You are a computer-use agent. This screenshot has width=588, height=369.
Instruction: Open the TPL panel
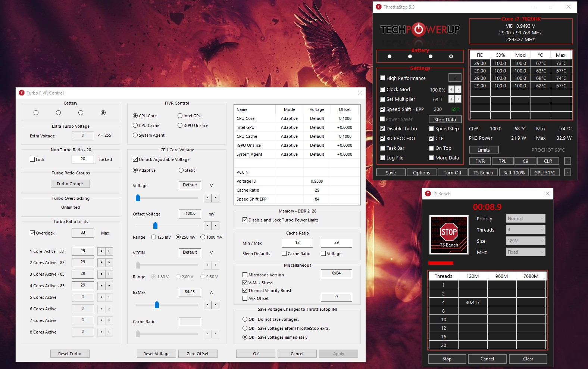click(502, 161)
